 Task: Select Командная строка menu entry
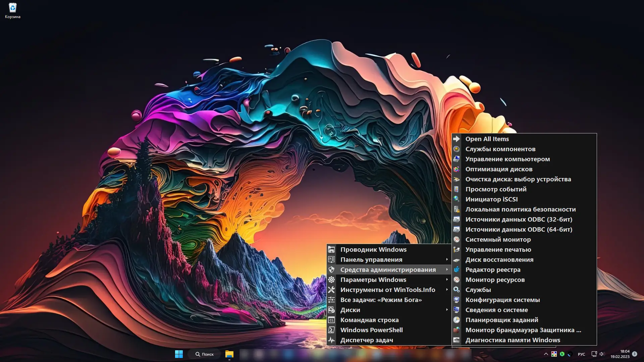click(x=369, y=320)
